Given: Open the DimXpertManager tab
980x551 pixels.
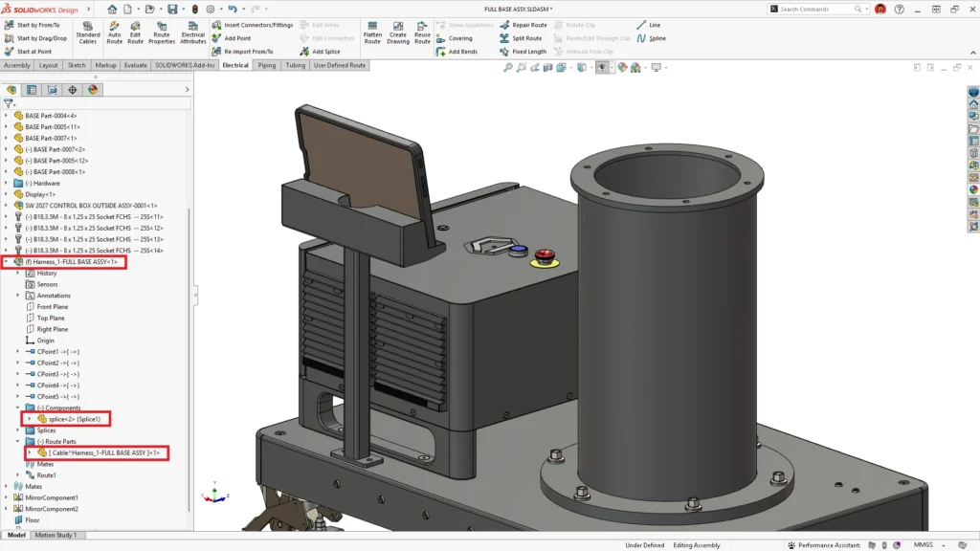Looking at the screenshot, I should (73, 90).
